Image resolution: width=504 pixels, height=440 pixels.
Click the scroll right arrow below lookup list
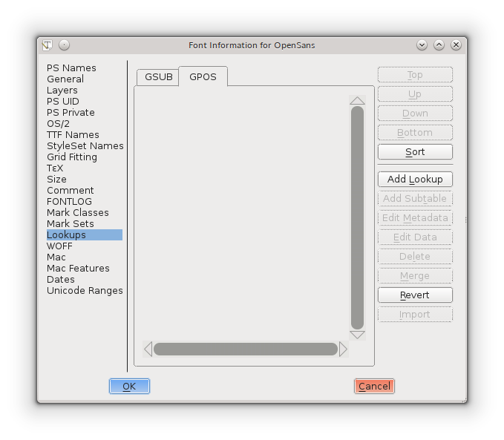(x=343, y=349)
